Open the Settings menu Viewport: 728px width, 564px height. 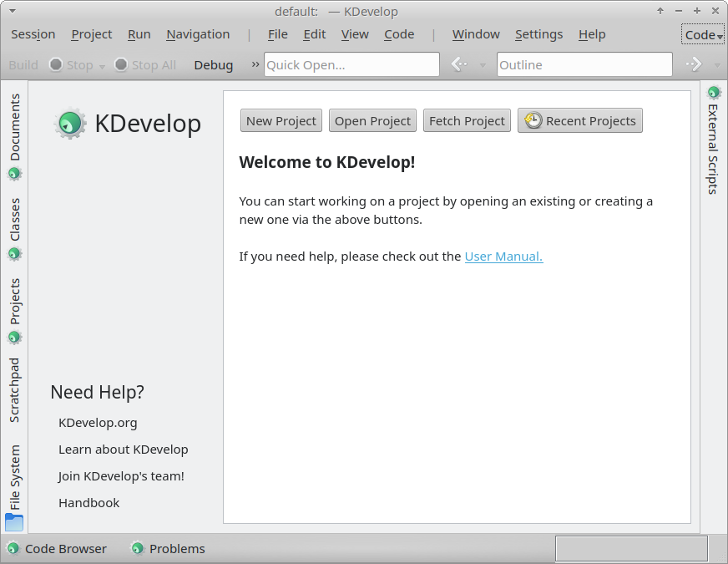point(538,34)
